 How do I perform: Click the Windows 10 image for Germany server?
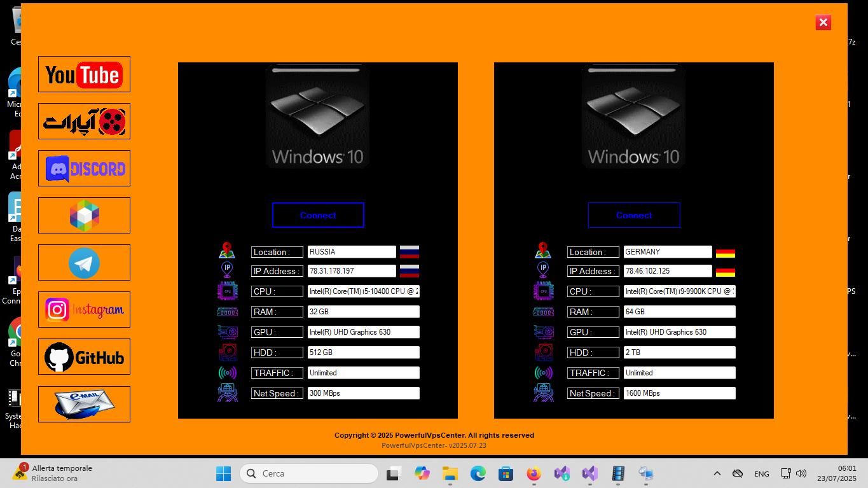[634, 116]
